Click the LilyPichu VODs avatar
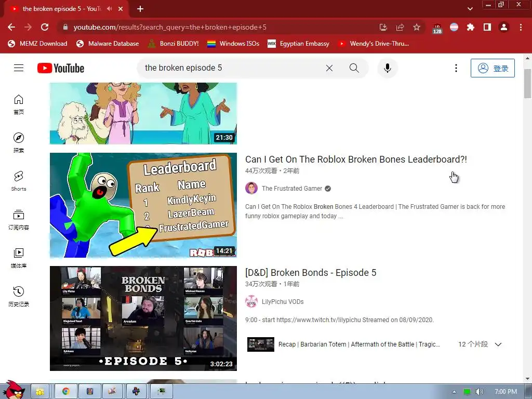Viewport: 532px width, 399px height. point(251,301)
